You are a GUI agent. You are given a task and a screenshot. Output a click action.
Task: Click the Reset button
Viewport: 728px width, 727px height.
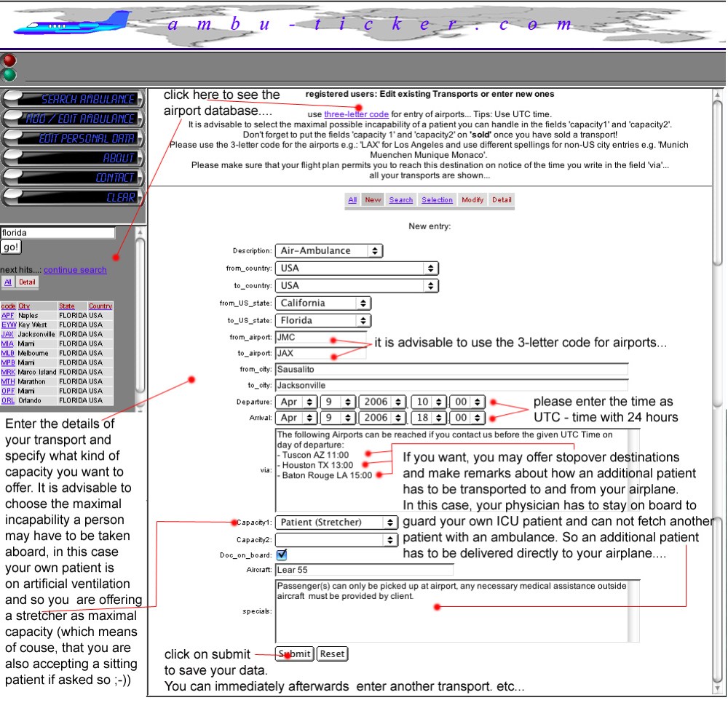tap(333, 653)
